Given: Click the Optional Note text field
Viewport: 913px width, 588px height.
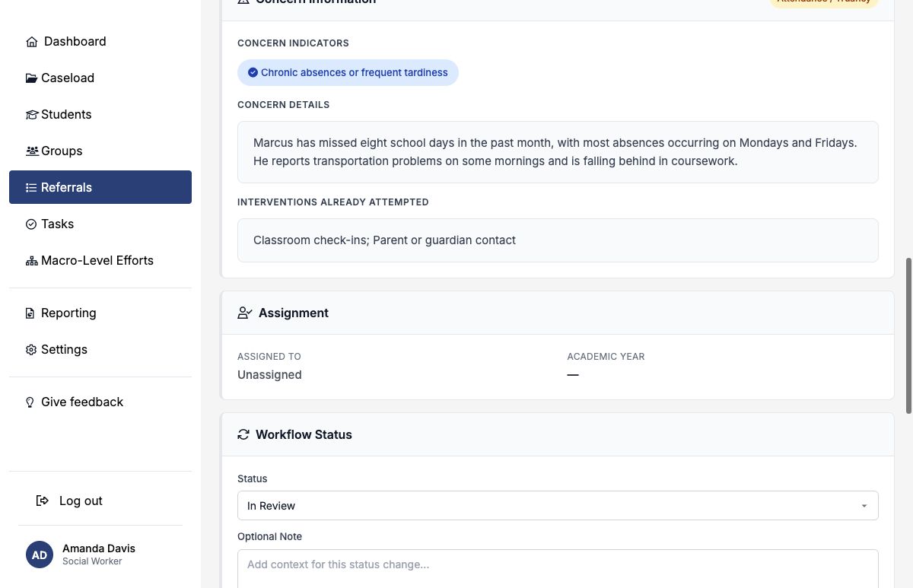Looking at the screenshot, I should click(x=558, y=569).
